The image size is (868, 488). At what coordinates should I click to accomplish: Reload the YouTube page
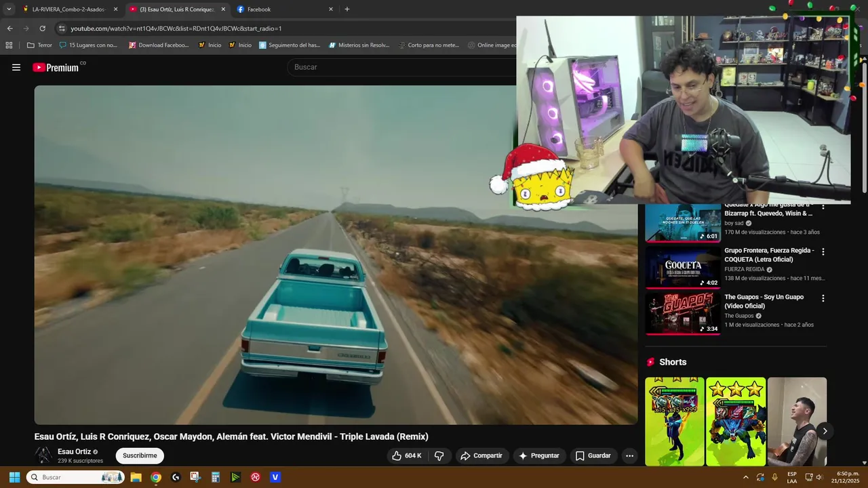42,28
